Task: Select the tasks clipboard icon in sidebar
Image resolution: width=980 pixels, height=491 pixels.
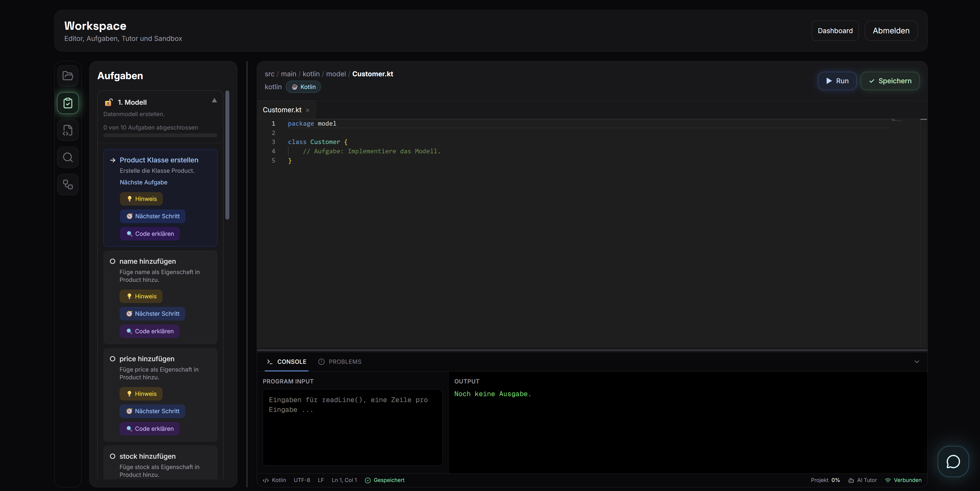Action: pos(68,103)
